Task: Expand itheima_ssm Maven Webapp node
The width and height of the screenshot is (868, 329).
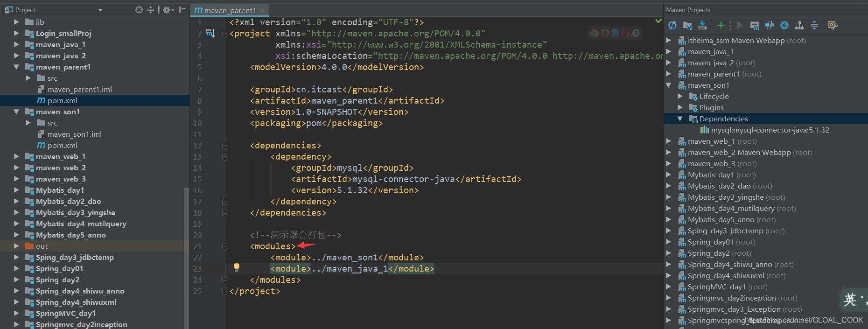Action: pos(668,40)
